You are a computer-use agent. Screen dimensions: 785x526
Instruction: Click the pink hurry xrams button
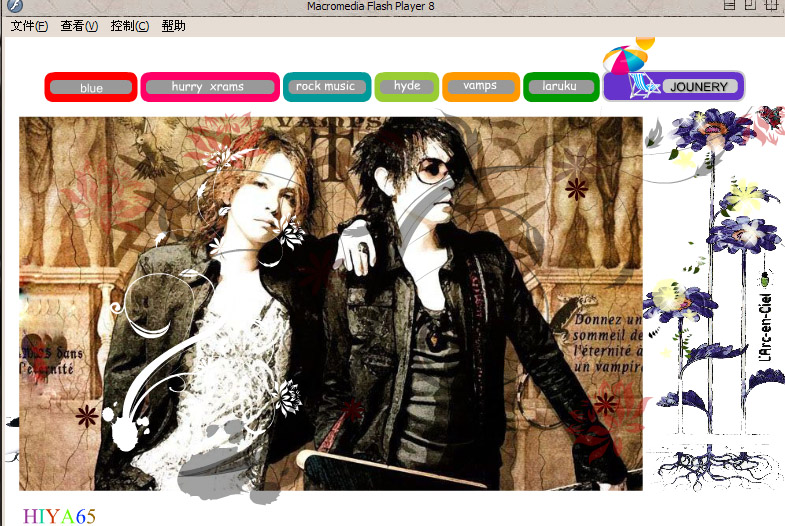point(210,87)
